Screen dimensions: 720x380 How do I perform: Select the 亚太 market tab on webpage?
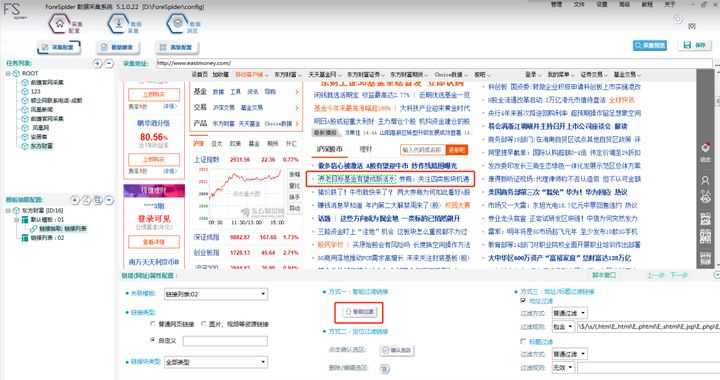pyautogui.click(x=216, y=144)
